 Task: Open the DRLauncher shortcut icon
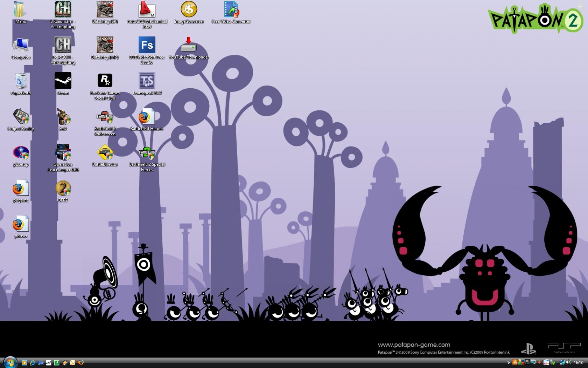63,15
